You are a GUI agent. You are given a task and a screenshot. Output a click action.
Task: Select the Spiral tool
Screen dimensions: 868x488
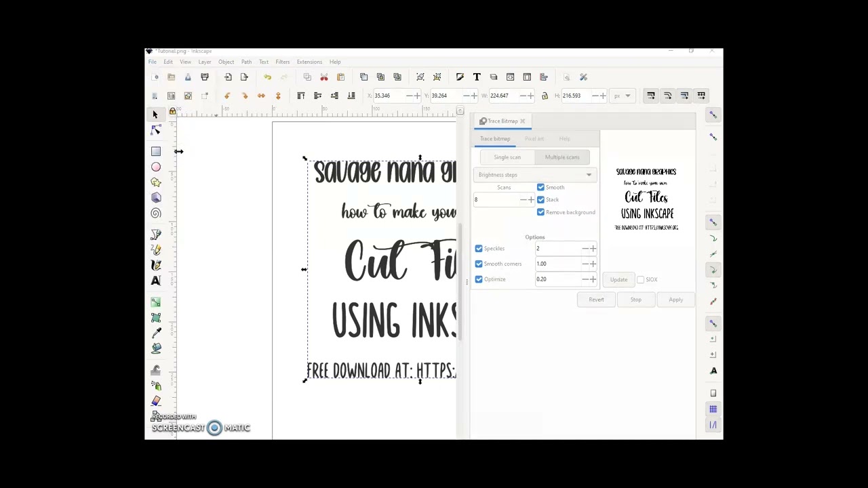click(156, 213)
